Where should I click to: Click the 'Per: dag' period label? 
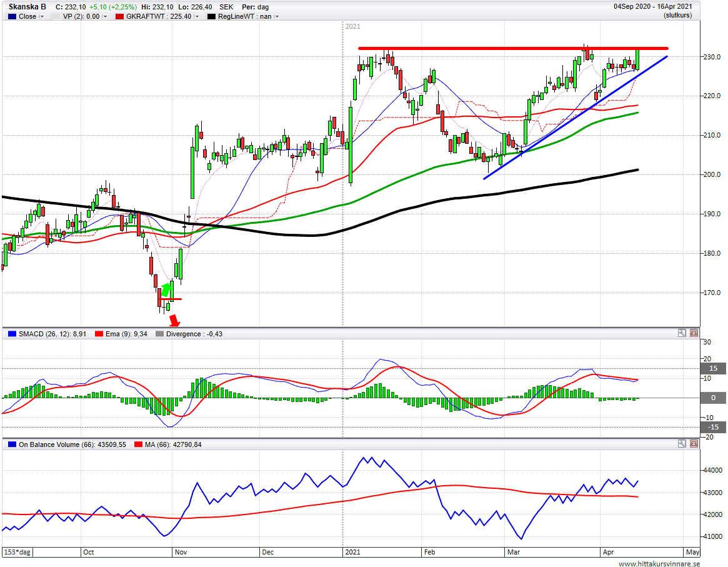(x=256, y=7)
